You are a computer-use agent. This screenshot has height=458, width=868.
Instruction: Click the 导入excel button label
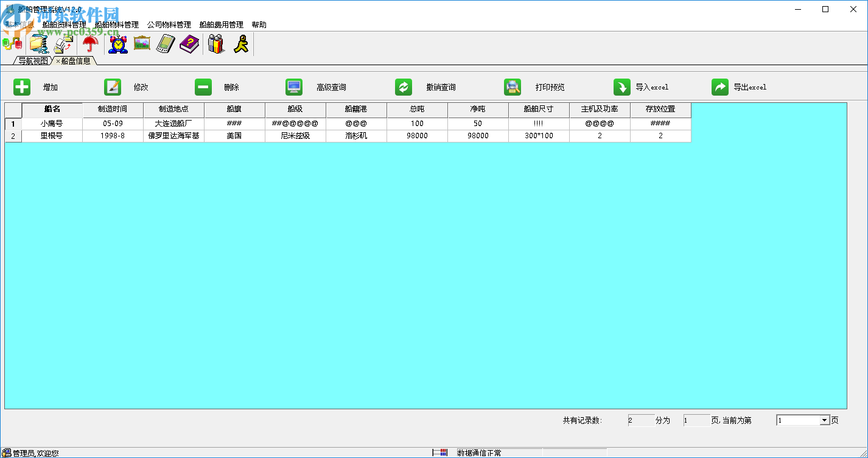(652, 88)
